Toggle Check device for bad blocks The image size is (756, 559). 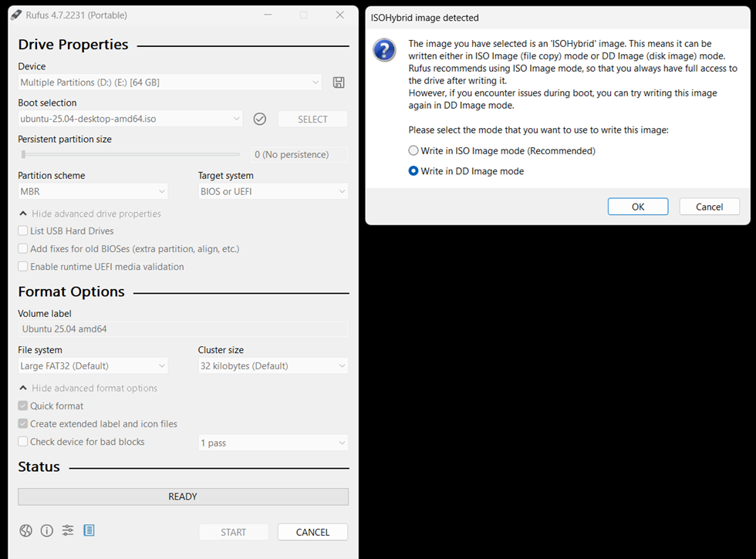[23, 442]
